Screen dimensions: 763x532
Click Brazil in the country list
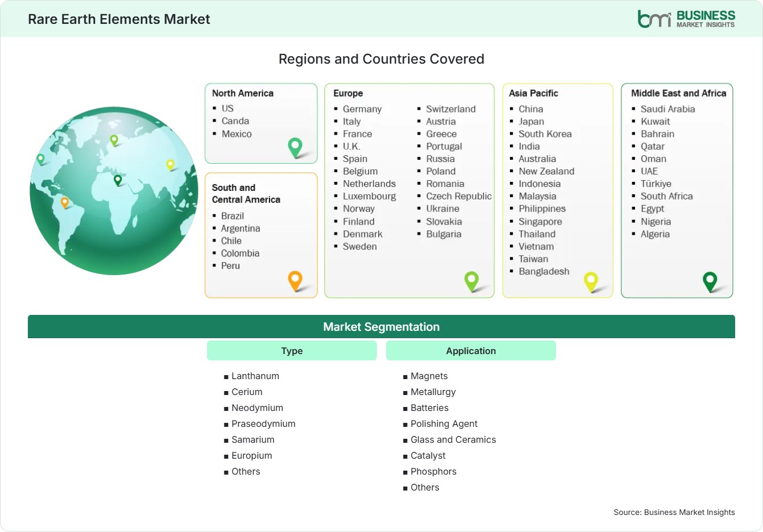(x=233, y=216)
